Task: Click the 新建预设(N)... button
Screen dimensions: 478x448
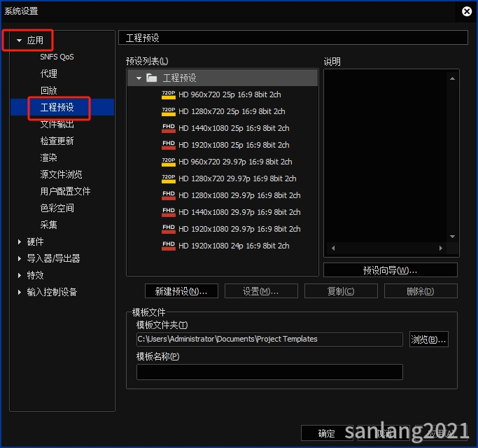Action: pyautogui.click(x=181, y=291)
